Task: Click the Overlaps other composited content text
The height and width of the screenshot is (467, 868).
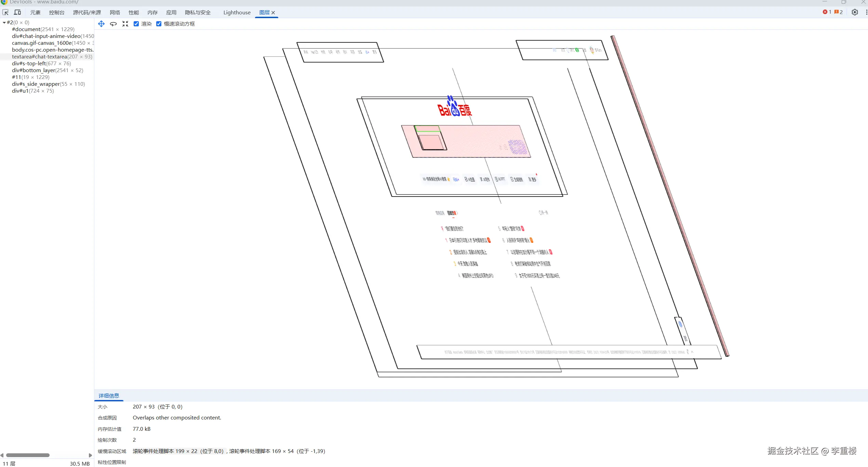Action: [177, 418]
